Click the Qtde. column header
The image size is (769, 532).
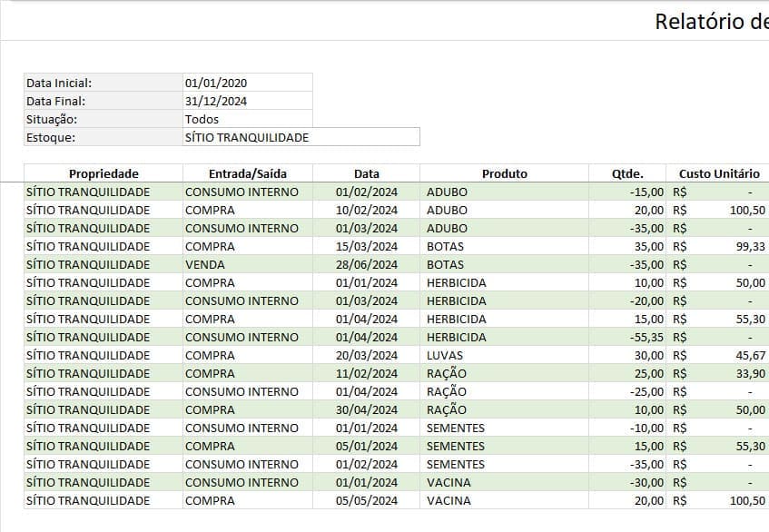tap(627, 173)
